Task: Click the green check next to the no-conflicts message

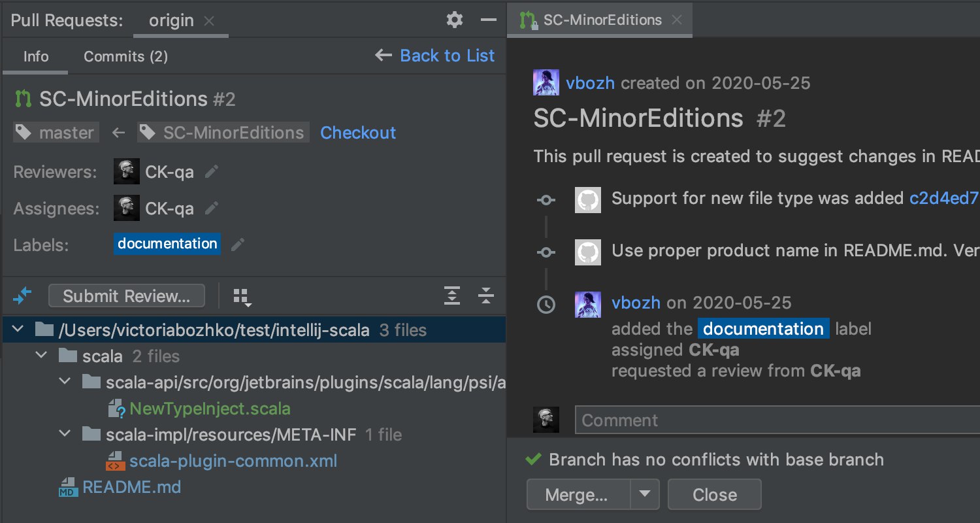Action: click(x=533, y=460)
